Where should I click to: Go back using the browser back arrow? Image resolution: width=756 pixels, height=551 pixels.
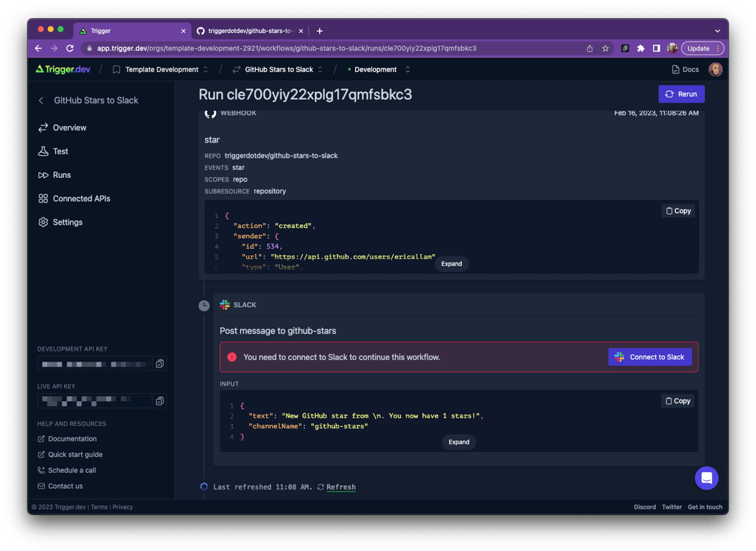coord(39,48)
